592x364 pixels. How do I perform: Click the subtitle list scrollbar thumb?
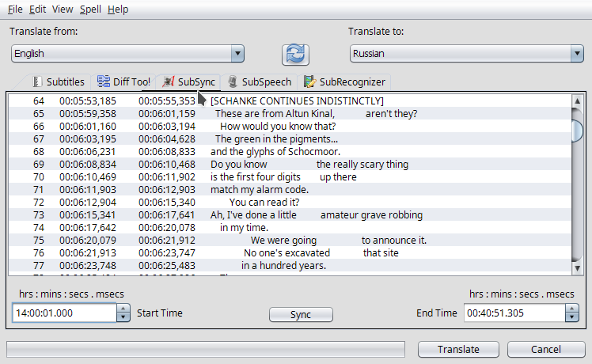tap(577, 131)
